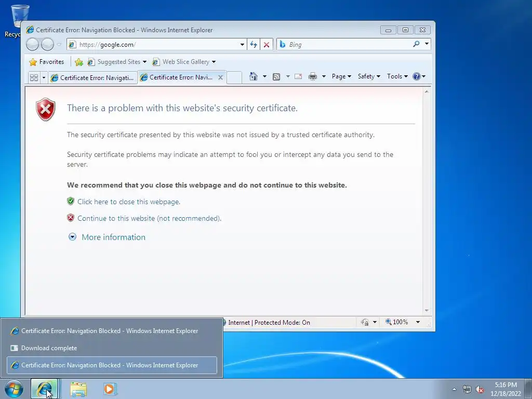Click the zoom level 100% button
Image resolution: width=532 pixels, height=399 pixels.
(396, 322)
